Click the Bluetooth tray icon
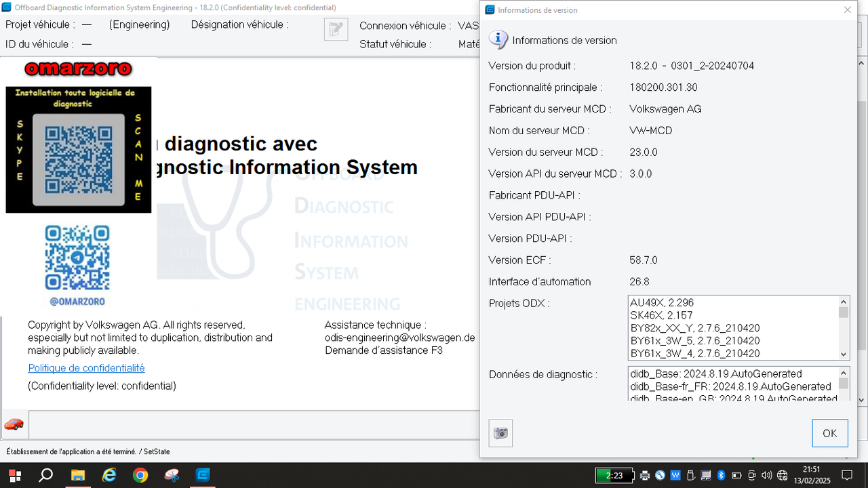The height and width of the screenshot is (488, 868). pos(721,475)
